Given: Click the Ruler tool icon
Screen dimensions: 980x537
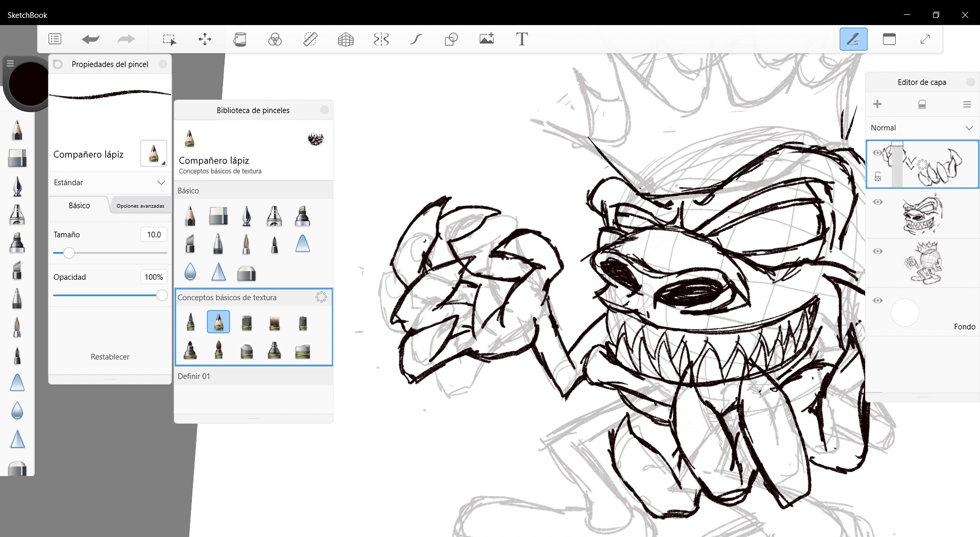Looking at the screenshot, I should click(310, 39).
